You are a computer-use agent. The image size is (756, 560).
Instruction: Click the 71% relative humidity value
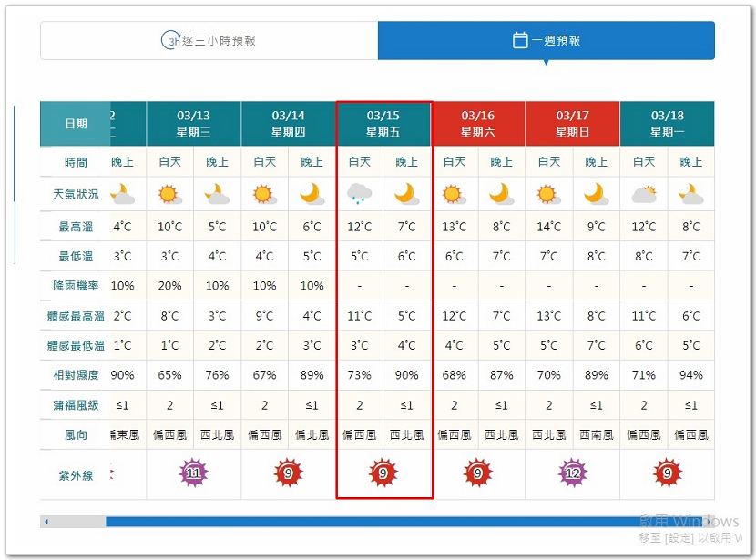pos(644,375)
